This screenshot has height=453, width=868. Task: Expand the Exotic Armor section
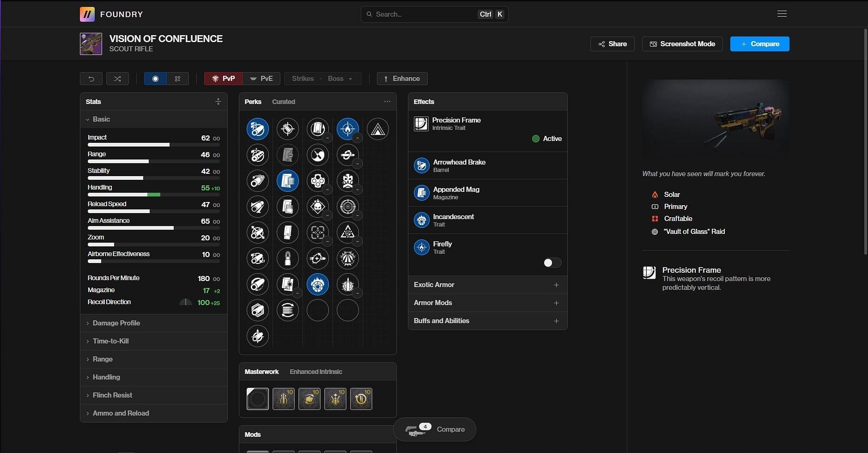pyautogui.click(x=488, y=285)
